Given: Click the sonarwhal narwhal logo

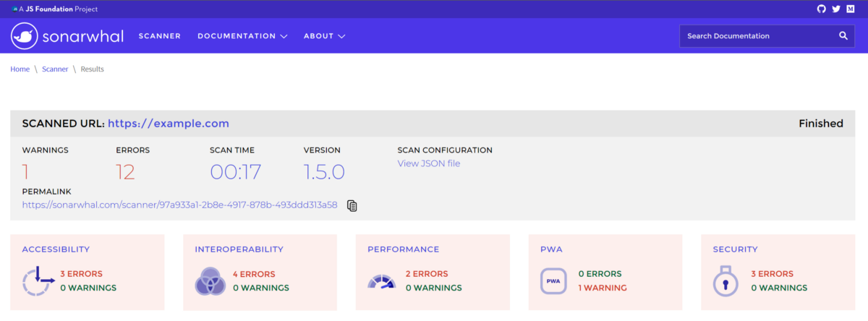Looking at the screenshot, I should coord(24,35).
